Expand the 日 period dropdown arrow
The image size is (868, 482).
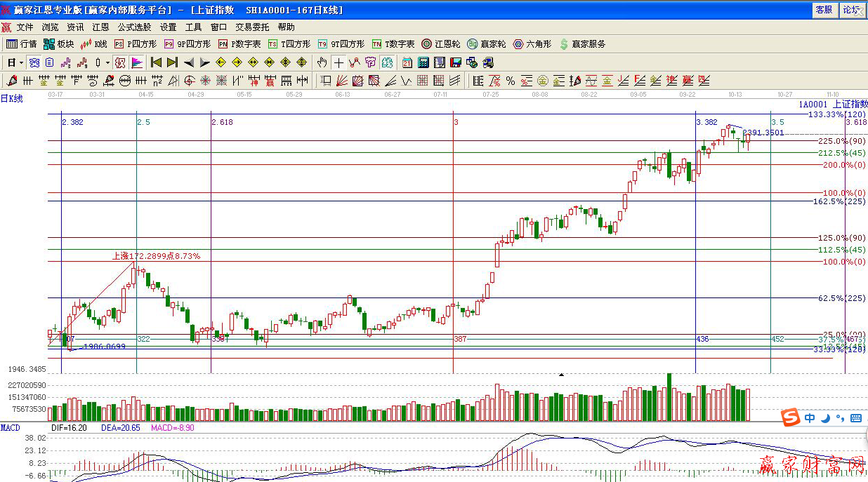[22, 62]
